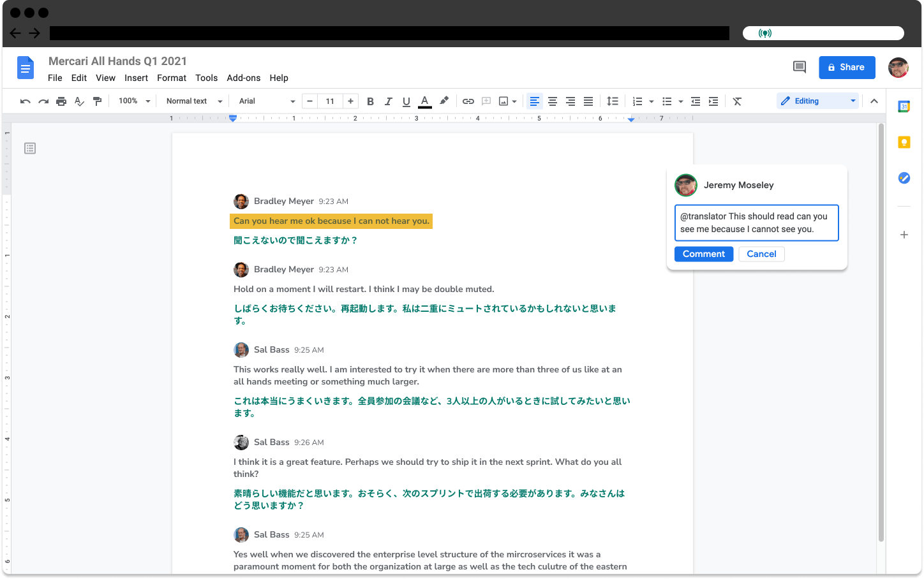Set center text alignment

coord(553,101)
